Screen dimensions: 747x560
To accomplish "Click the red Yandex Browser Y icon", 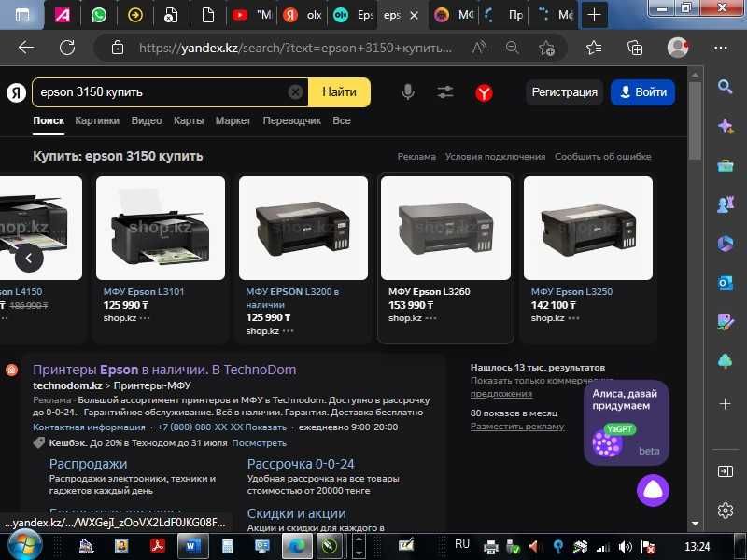I will [x=484, y=92].
